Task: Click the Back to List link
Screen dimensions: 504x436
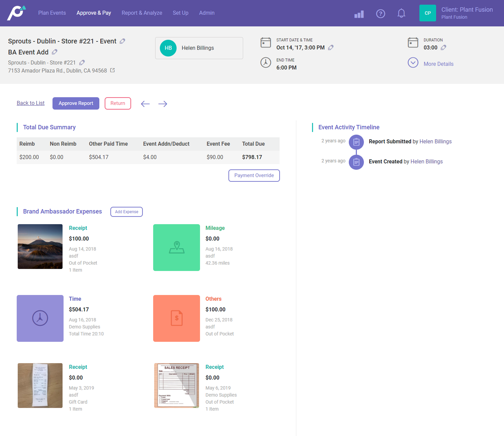Action: coord(30,103)
